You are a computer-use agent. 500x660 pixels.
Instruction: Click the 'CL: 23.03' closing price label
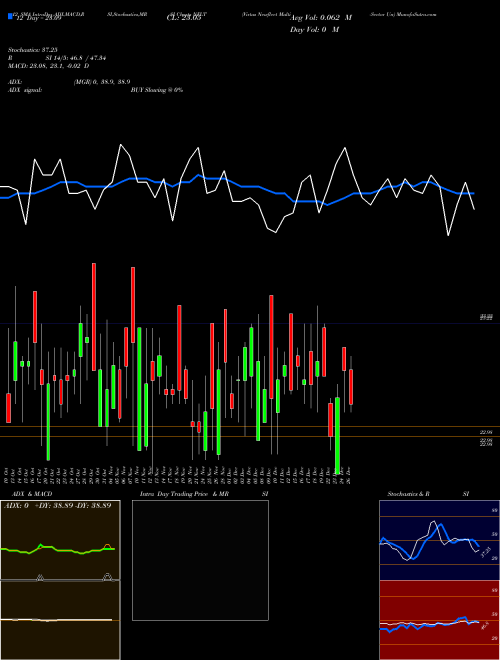click(x=184, y=18)
